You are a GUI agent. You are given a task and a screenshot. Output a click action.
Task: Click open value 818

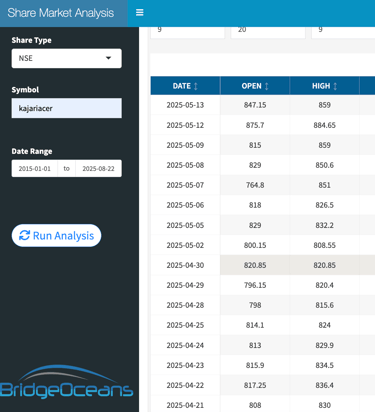coord(255,205)
